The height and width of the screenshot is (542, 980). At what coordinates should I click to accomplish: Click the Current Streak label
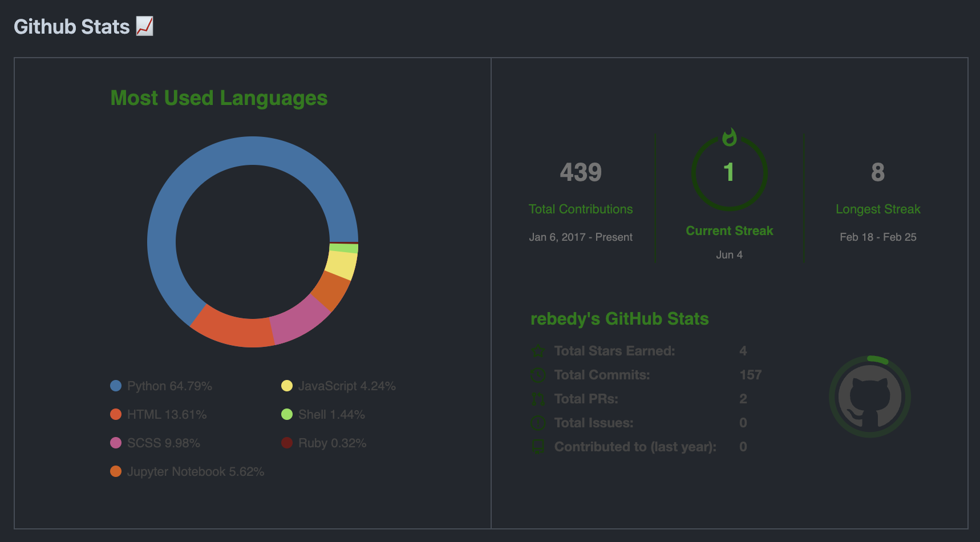pos(730,231)
